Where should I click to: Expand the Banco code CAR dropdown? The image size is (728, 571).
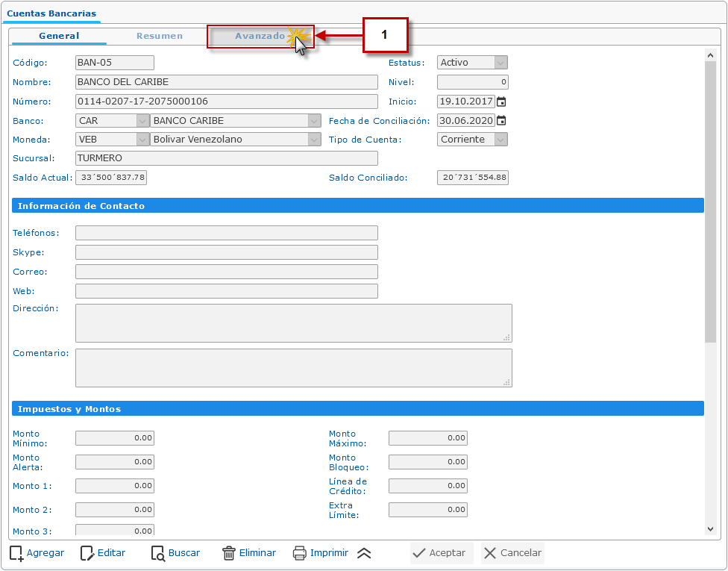[142, 120]
